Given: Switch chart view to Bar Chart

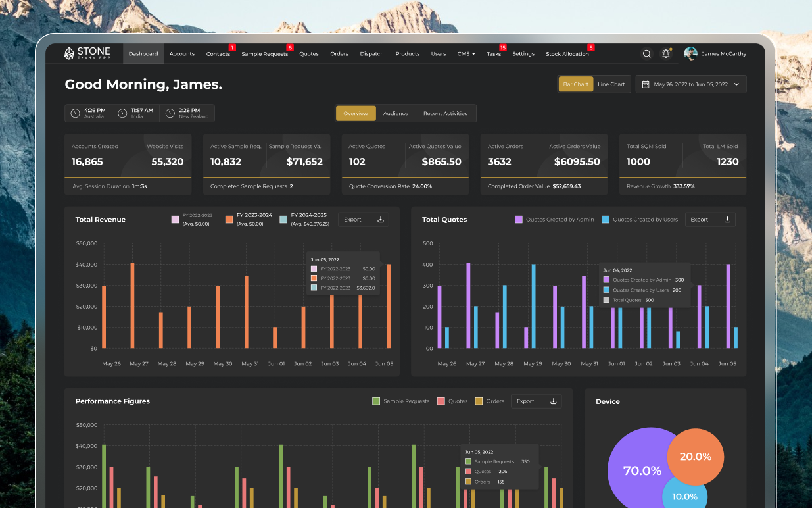Looking at the screenshot, I should coord(576,84).
